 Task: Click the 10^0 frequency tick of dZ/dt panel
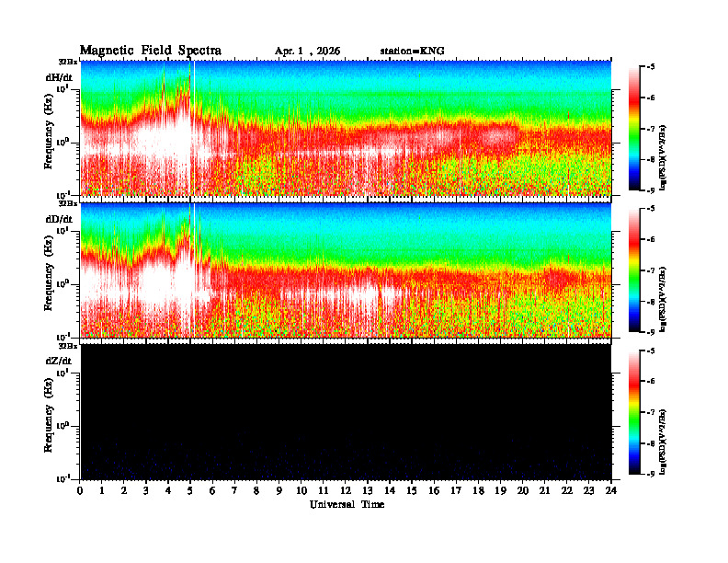[63, 426]
